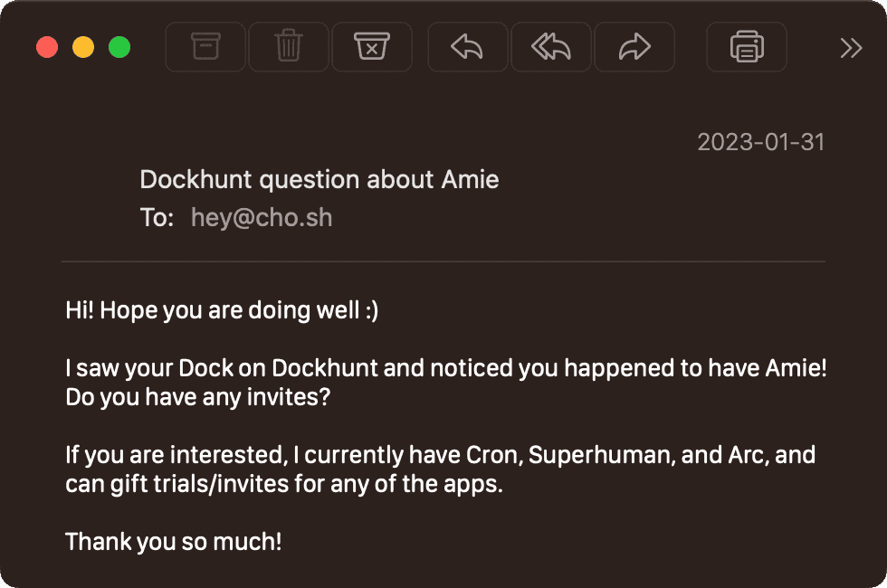The width and height of the screenshot is (887, 588).
Task: Expand the toolbar overflow chevrons
Action: [x=851, y=47]
